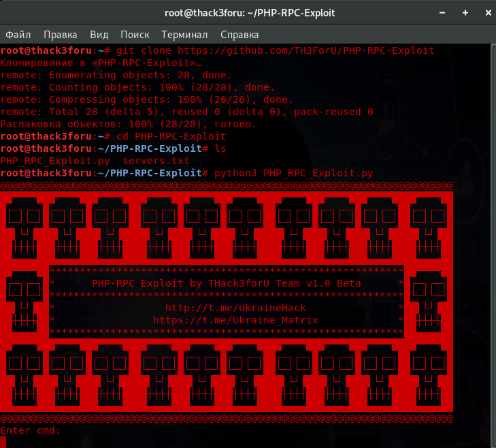Open the Поиск menu
The width and height of the screenshot is (496, 448).
click(x=135, y=35)
